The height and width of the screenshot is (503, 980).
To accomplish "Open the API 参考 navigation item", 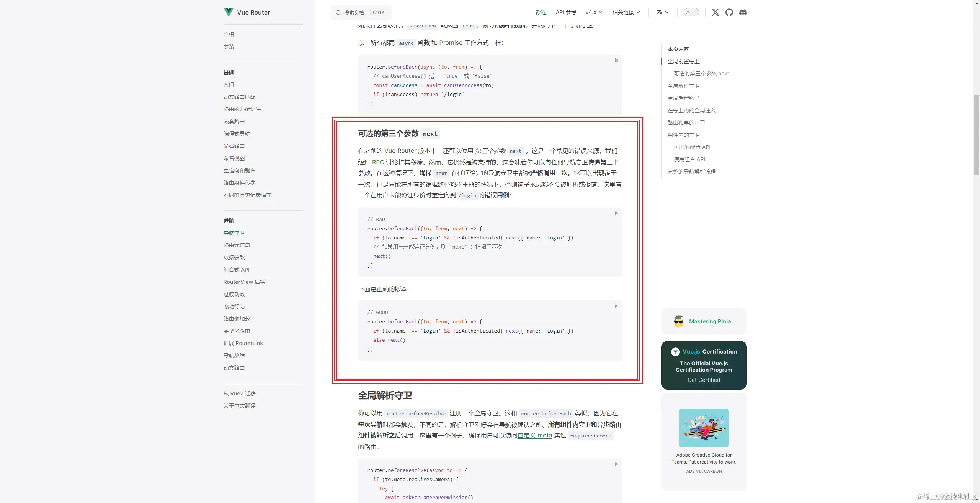I will click(565, 12).
